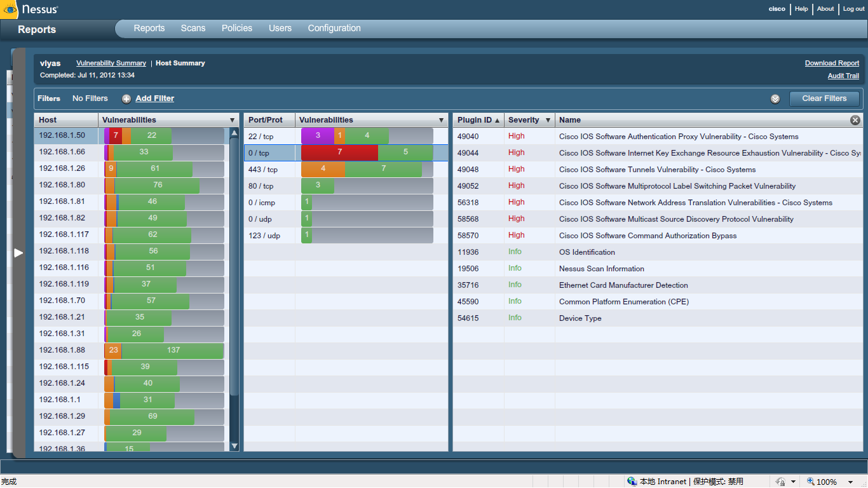Open the Reports tab in navigation bar
The image size is (868, 488).
(x=149, y=29)
